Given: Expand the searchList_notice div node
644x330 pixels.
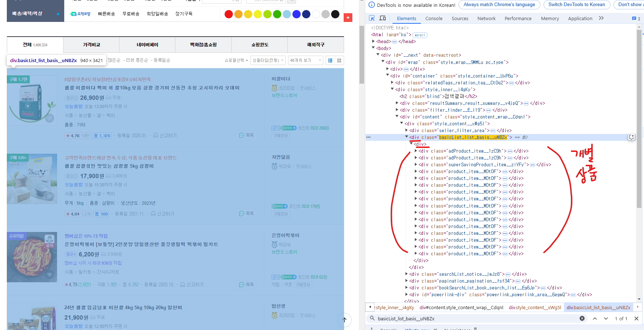Looking at the screenshot, I should pyautogui.click(x=406, y=274).
